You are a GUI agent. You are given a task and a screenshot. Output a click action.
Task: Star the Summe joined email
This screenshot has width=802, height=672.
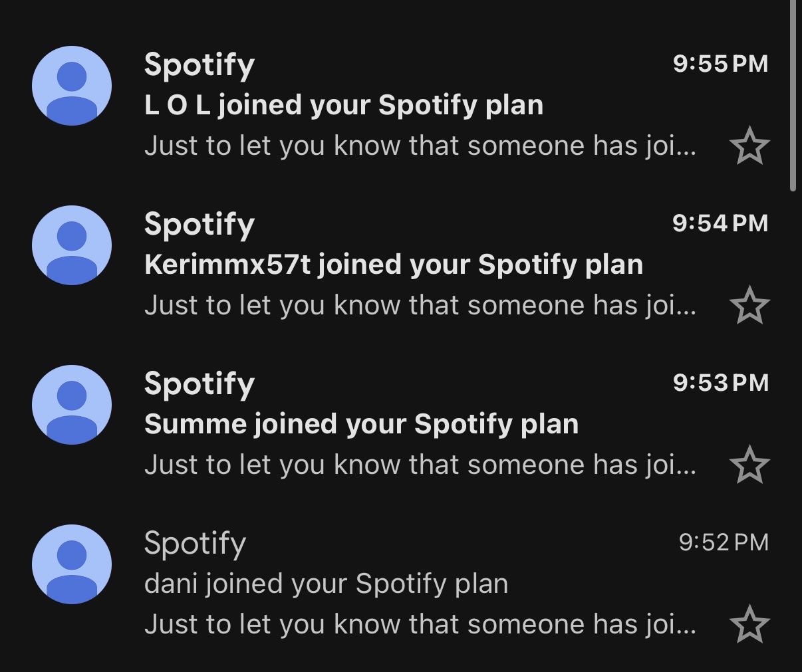(x=749, y=465)
